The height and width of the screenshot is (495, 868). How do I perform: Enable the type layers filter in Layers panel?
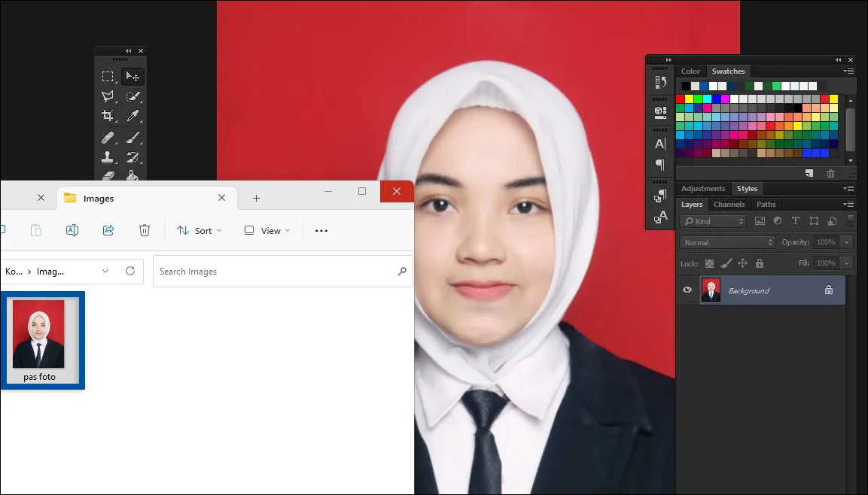795,220
